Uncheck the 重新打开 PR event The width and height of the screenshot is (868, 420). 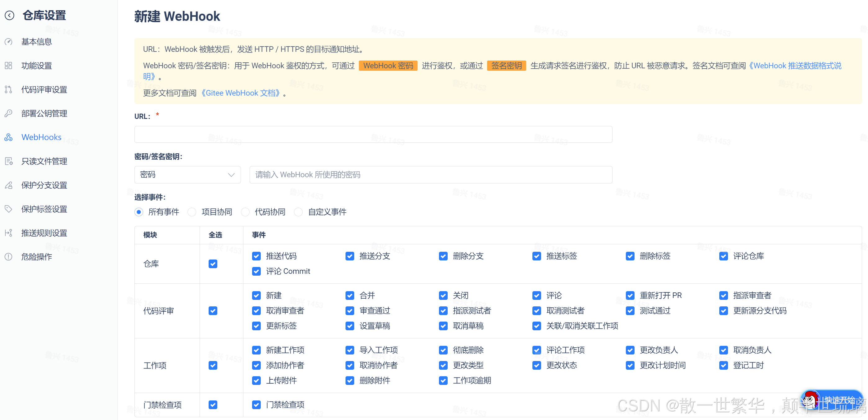630,296
